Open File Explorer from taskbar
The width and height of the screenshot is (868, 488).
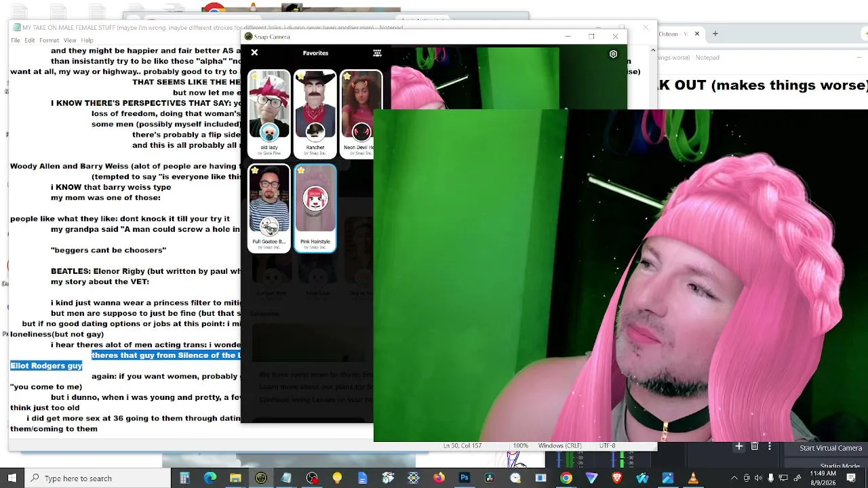[235, 479]
